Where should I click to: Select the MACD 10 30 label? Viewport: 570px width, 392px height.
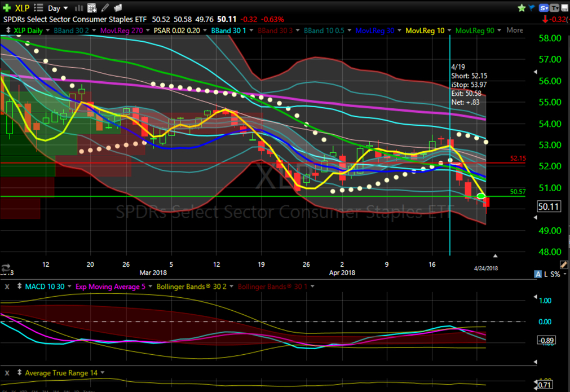[x=45, y=287]
